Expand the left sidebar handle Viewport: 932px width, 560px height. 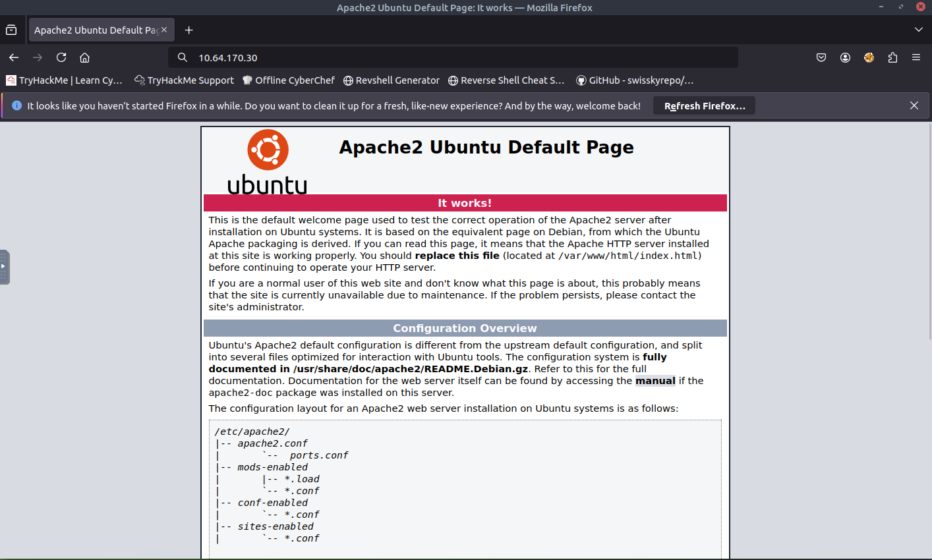tap(5, 267)
